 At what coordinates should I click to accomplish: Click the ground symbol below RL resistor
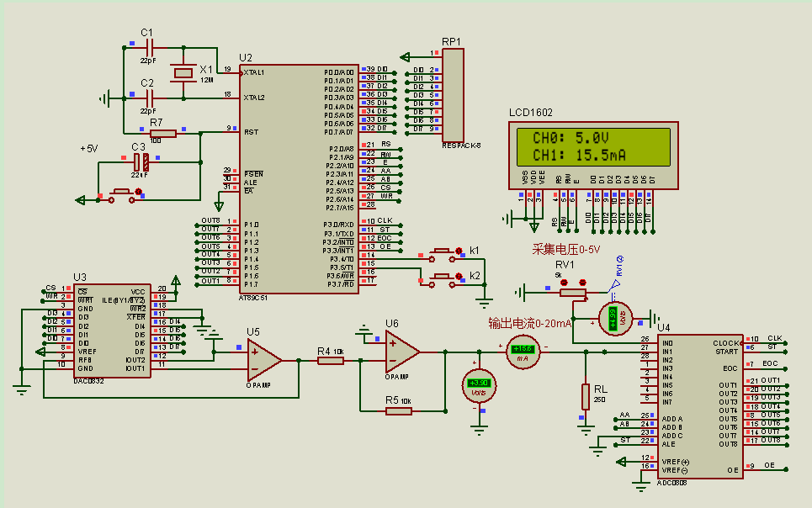tap(586, 431)
